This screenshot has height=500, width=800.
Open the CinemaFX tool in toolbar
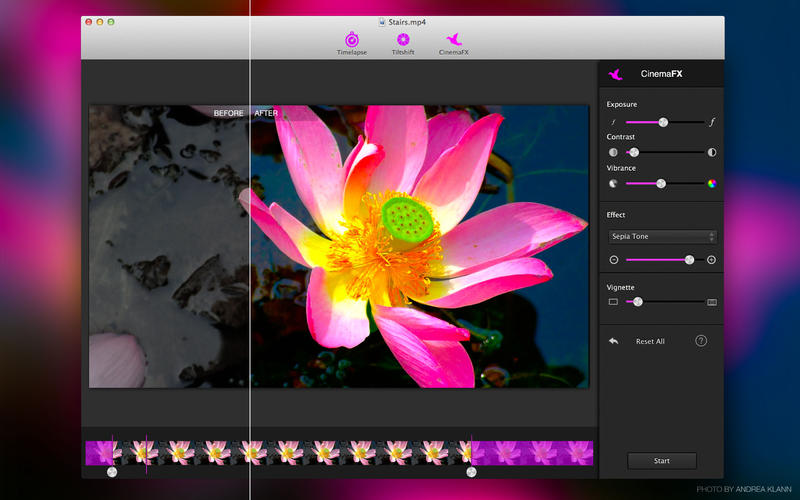pos(454,43)
